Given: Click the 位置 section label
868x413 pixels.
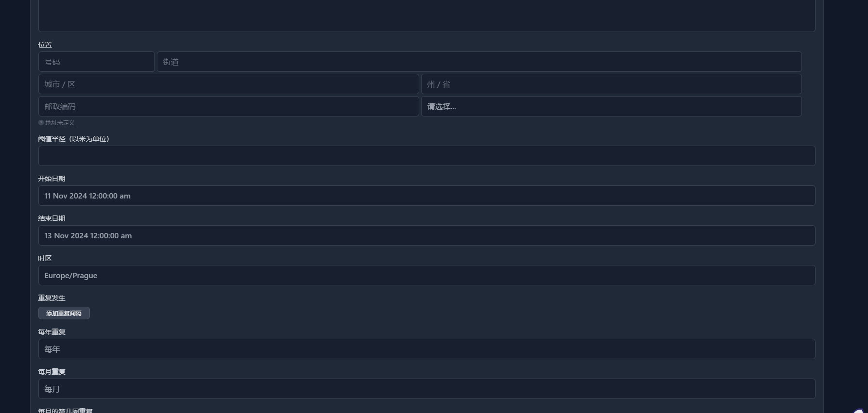Looking at the screenshot, I should pos(45,45).
